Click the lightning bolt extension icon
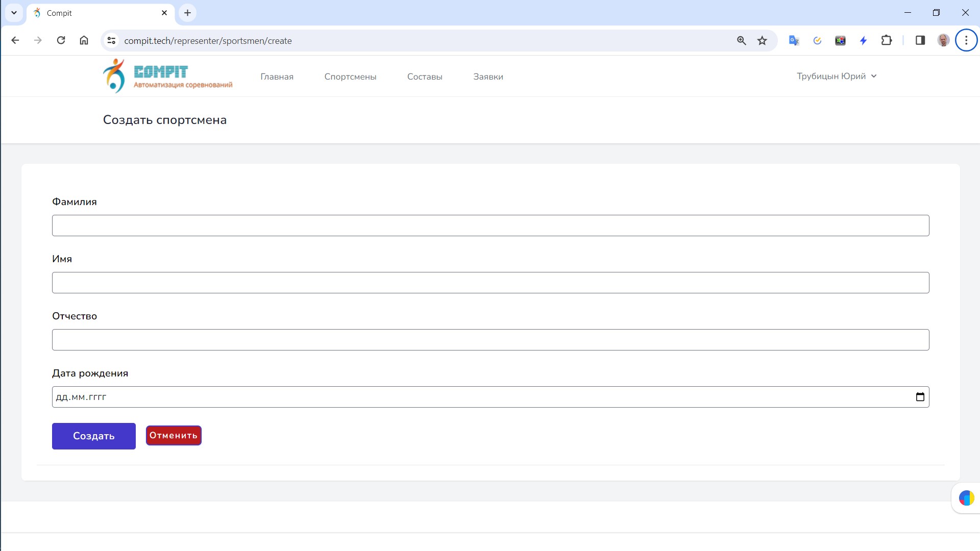 (x=863, y=41)
